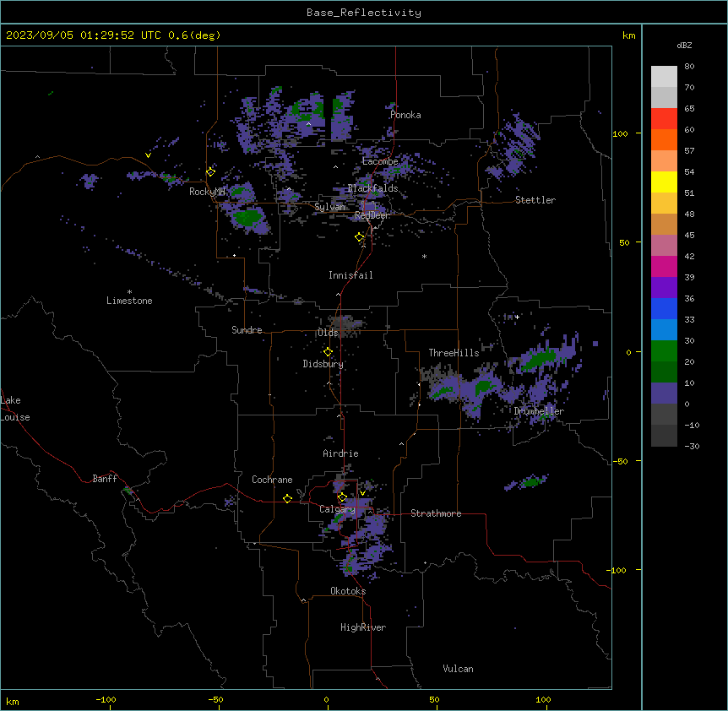Image resolution: width=728 pixels, height=711 pixels.
Task: Click the Cochrane city label
Action: (272, 480)
